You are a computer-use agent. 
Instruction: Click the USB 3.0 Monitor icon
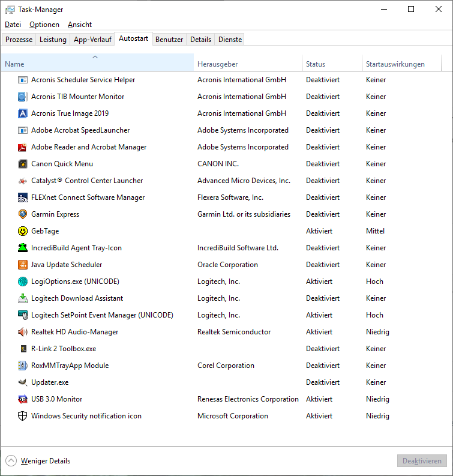click(x=22, y=399)
